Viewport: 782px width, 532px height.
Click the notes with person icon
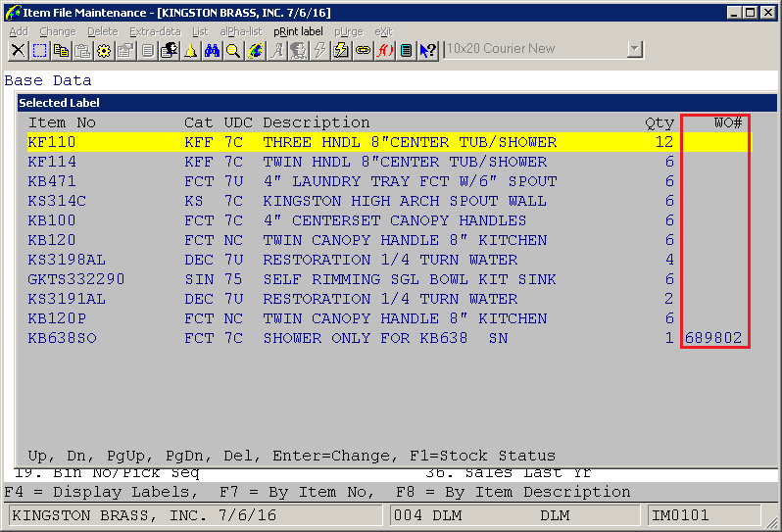(x=169, y=50)
